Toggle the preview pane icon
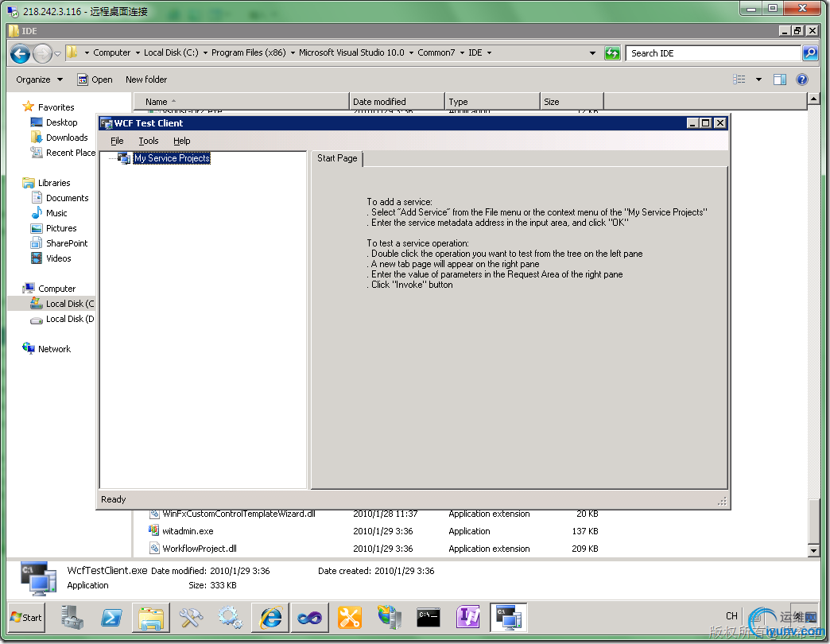 coord(780,80)
